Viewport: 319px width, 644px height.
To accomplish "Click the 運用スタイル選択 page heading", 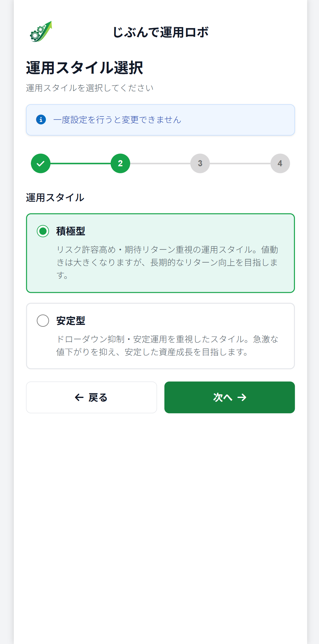I will (84, 68).
